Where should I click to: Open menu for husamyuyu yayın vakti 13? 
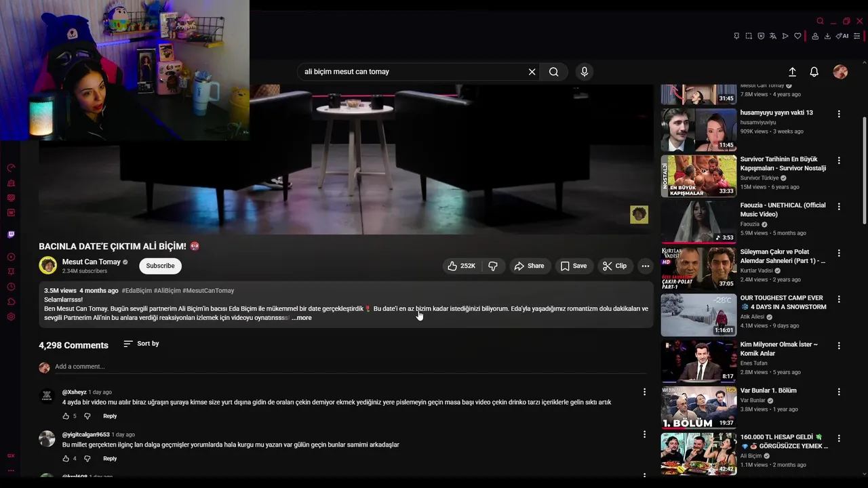839,114
